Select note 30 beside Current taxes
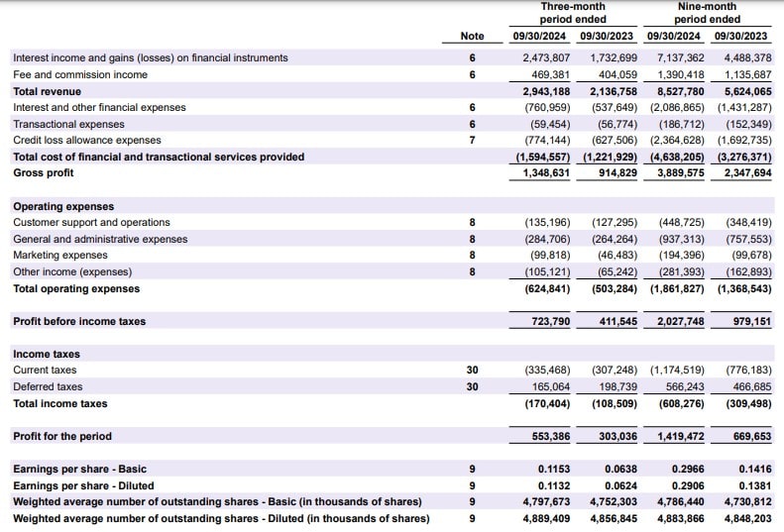 pyautogui.click(x=472, y=370)
